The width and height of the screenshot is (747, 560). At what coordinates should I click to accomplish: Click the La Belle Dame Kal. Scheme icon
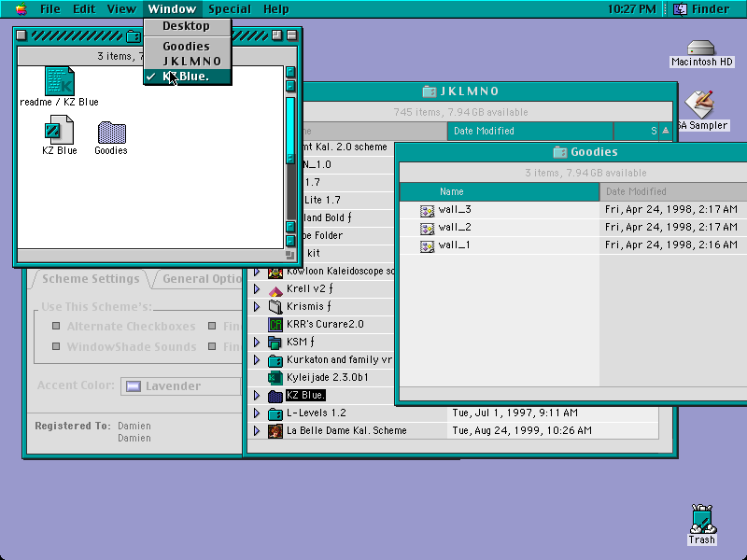click(275, 431)
